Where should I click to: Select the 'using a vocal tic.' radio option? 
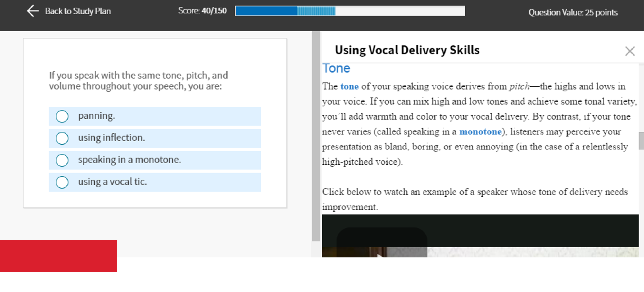pos(62,182)
